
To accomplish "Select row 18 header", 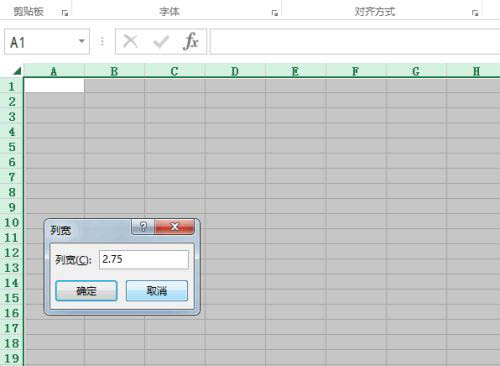I will pyautogui.click(x=12, y=343).
